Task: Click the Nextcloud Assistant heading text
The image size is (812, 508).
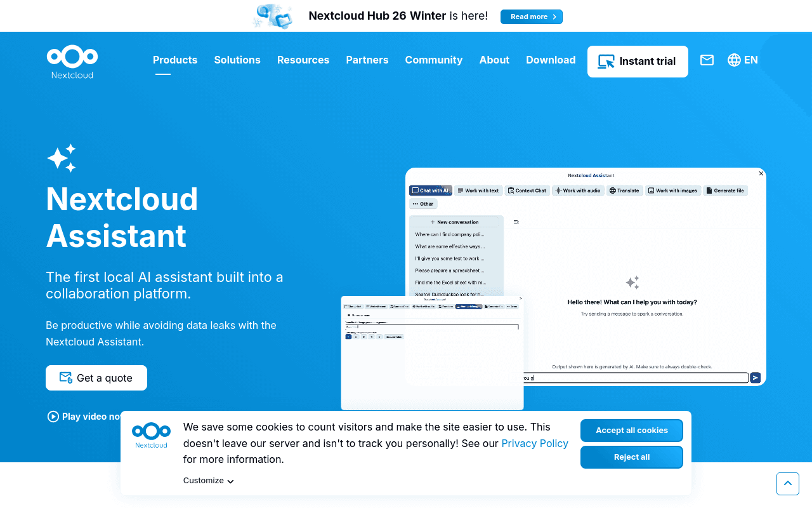Action: pos(122,217)
